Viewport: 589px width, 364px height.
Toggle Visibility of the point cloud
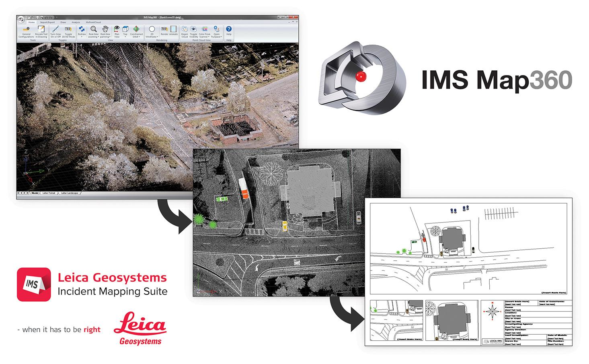[x=194, y=29]
